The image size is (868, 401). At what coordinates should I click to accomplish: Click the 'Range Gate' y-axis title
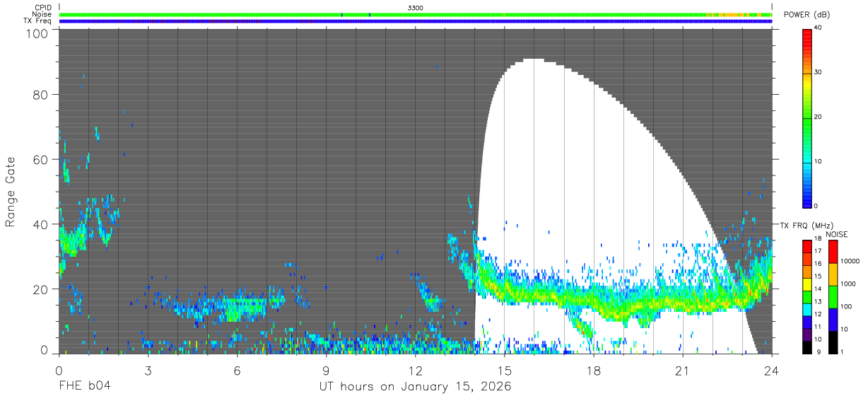click(x=11, y=192)
